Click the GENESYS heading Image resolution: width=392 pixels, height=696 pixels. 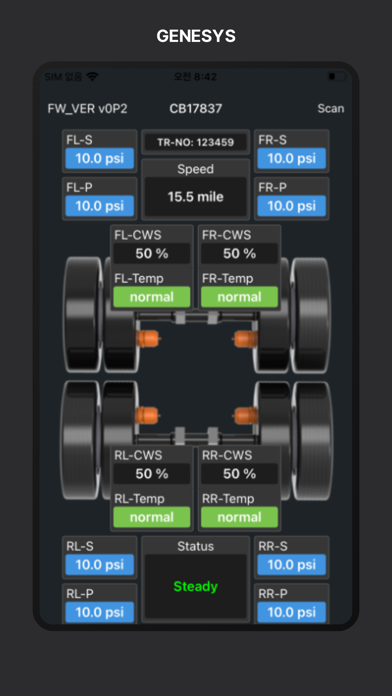click(196, 36)
